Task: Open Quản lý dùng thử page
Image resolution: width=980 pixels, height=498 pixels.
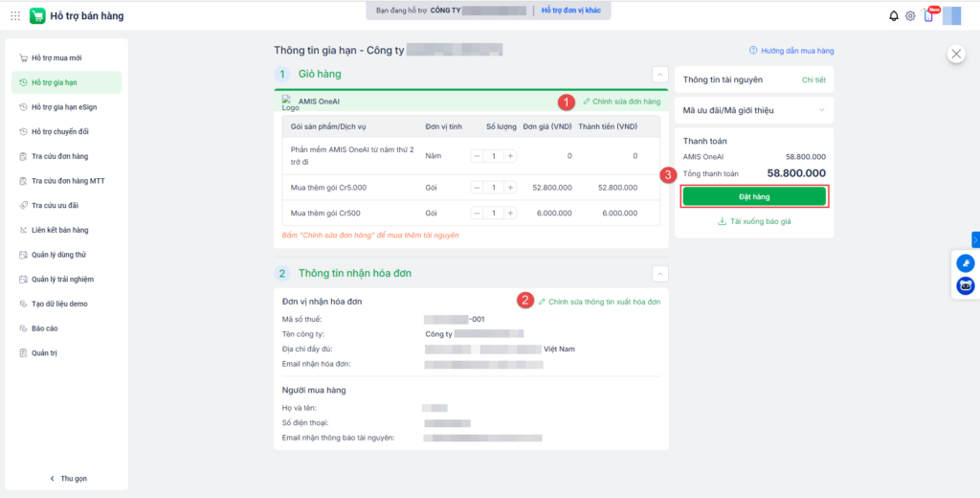Action: click(66, 255)
